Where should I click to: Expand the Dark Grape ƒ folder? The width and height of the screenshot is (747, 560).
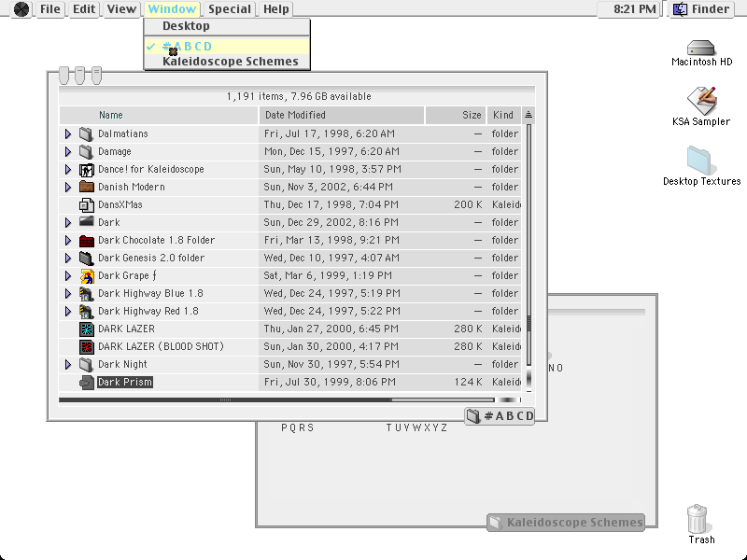[x=67, y=275]
